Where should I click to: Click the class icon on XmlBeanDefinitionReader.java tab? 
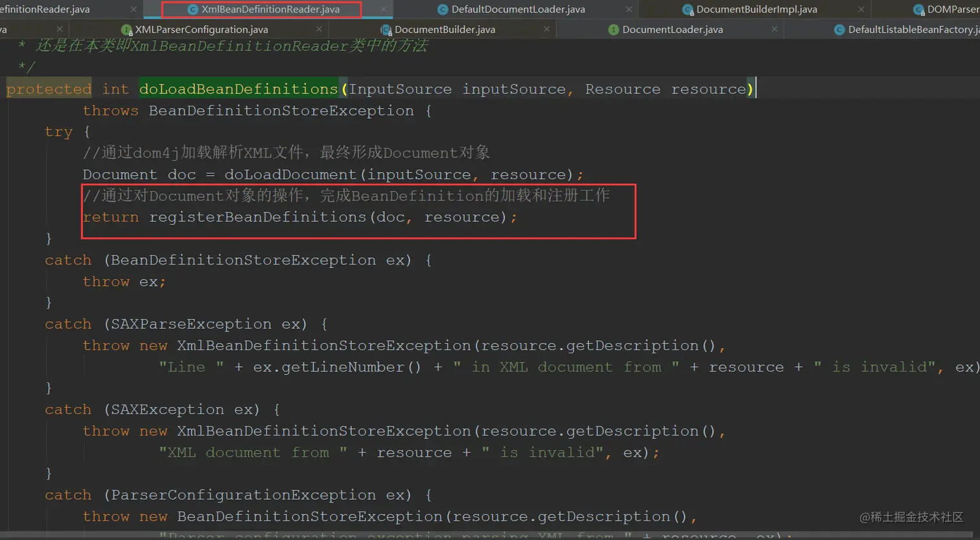(x=192, y=10)
